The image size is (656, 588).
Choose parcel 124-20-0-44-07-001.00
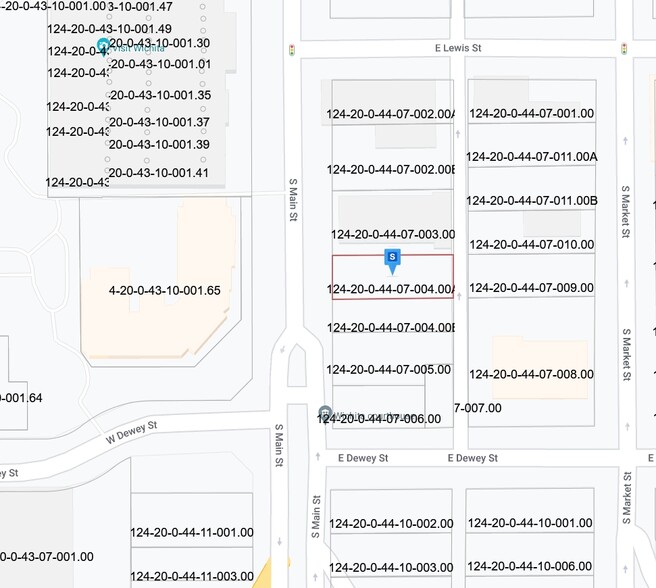click(530, 114)
